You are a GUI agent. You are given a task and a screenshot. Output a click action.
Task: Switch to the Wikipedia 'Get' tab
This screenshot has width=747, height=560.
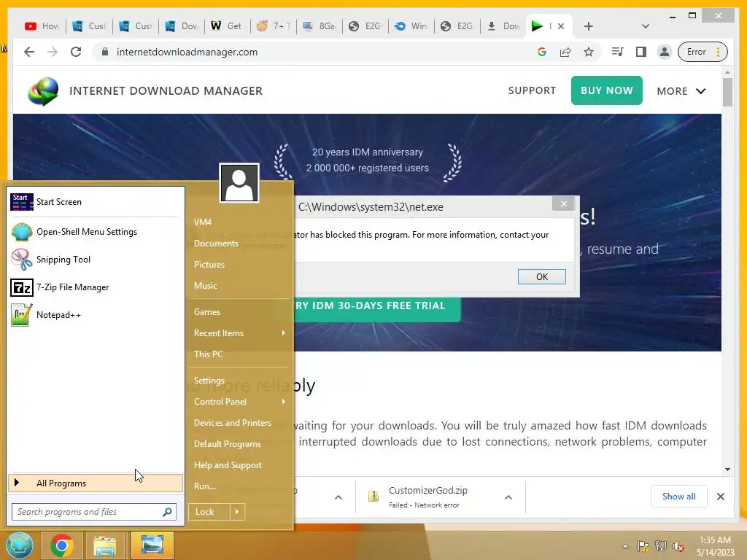[x=228, y=26]
